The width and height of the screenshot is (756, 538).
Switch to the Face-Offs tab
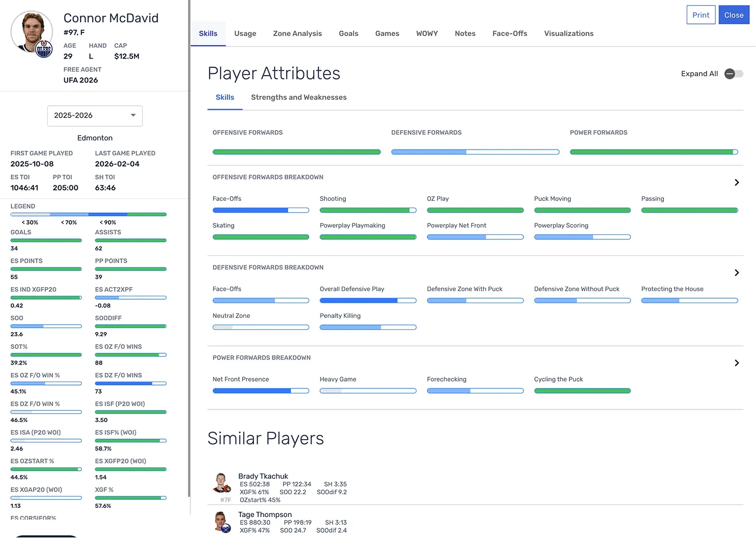point(510,34)
